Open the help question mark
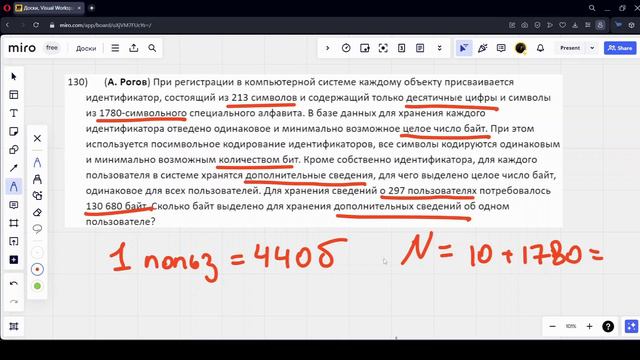The height and width of the screenshot is (360, 640). click(608, 326)
